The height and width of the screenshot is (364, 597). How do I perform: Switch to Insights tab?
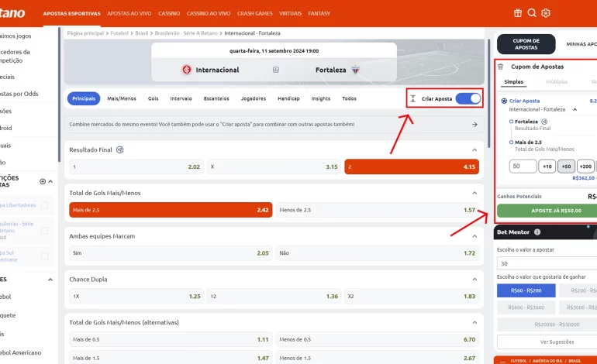pyautogui.click(x=320, y=99)
